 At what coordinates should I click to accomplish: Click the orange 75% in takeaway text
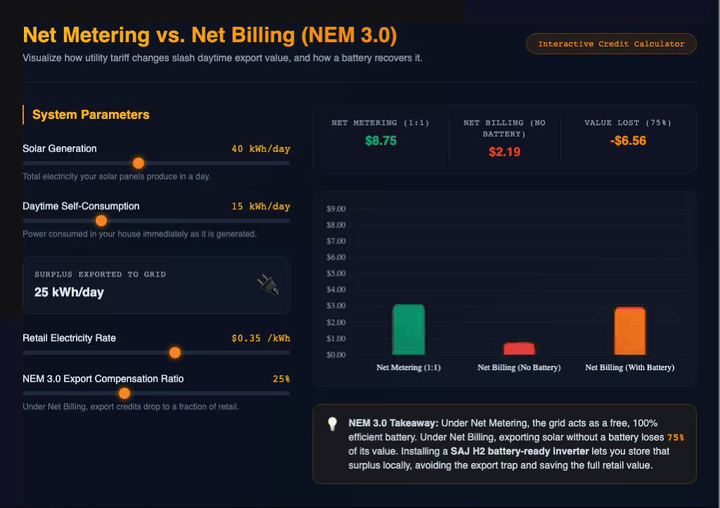[x=675, y=438]
